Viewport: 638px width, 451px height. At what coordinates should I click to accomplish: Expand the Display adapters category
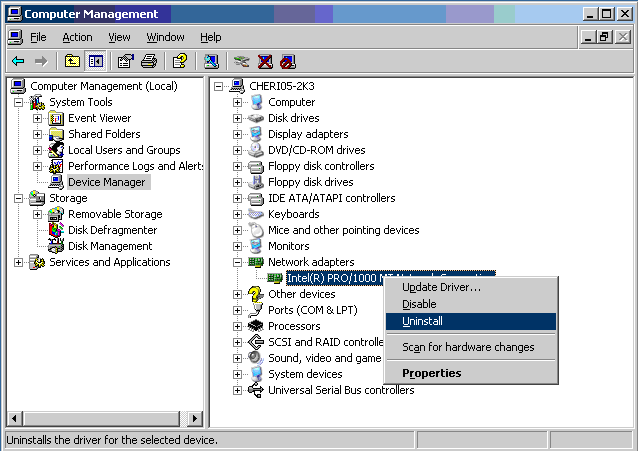pyautogui.click(x=237, y=134)
